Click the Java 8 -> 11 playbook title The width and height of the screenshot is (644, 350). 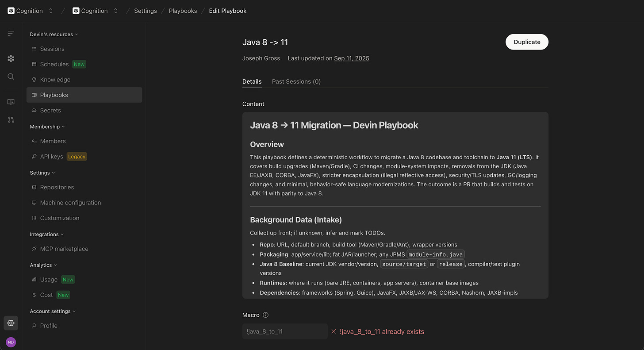pos(265,42)
